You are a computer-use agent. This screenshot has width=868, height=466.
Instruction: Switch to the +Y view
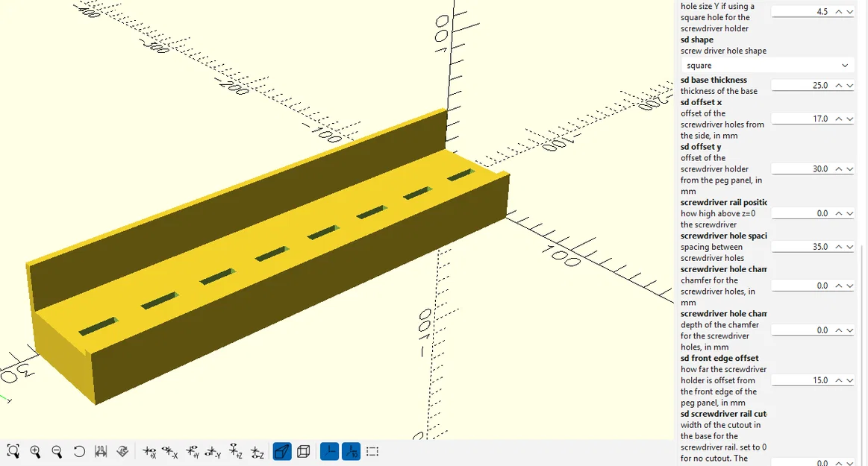point(192,452)
